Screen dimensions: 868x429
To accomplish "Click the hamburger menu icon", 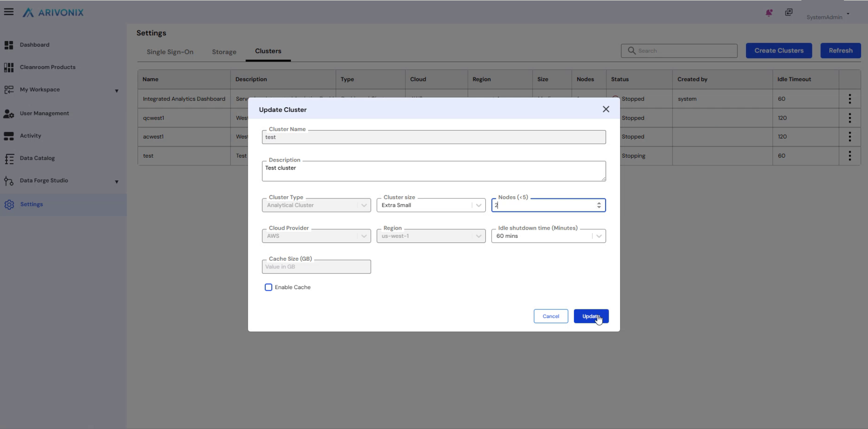I will click(8, 12).
